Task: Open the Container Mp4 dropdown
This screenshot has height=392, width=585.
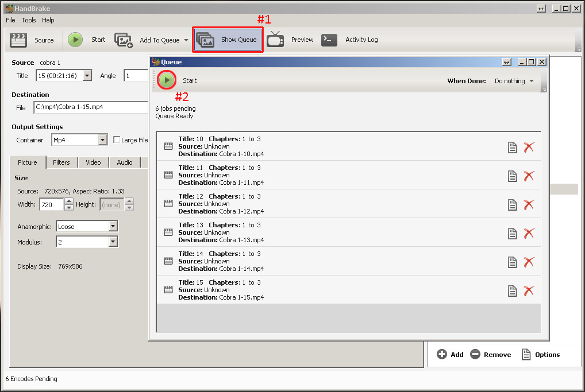Action: point(103,139)
